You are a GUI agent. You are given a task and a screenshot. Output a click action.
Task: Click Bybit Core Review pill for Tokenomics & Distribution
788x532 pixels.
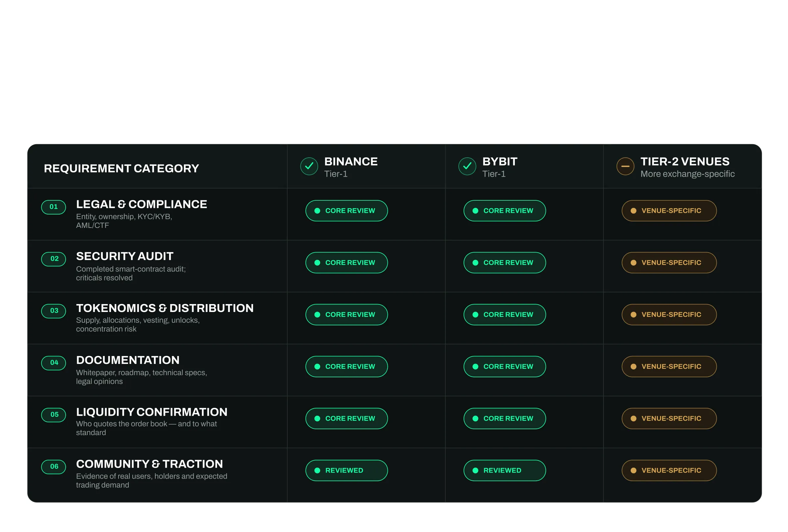click(504, 314)
